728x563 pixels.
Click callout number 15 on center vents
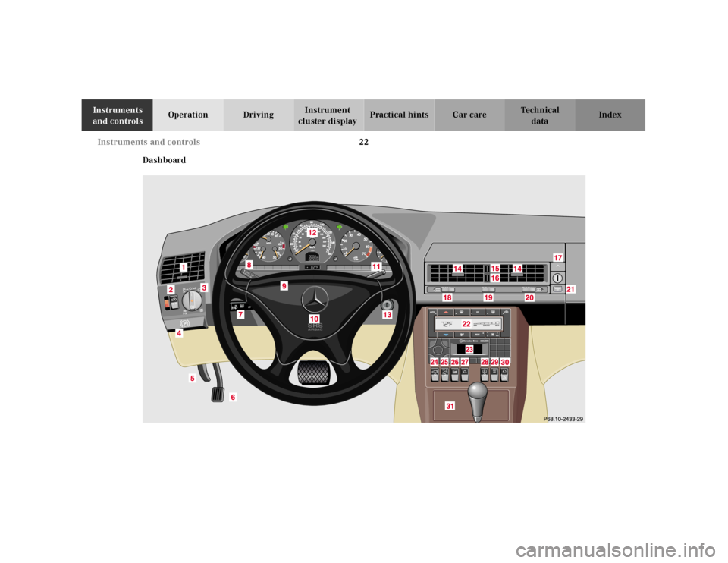click(x=495, y=269)
